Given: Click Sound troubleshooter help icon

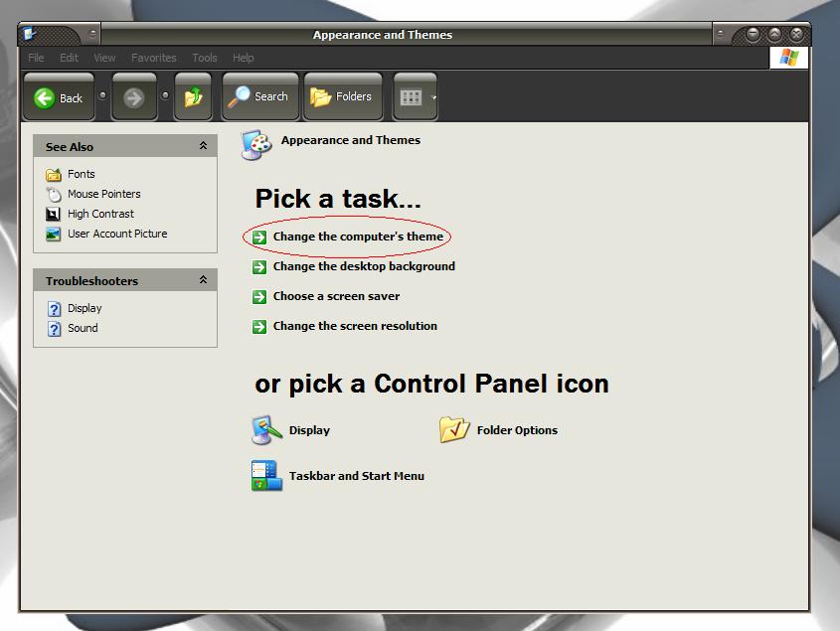Looking at the screenshot, I should point(54,328).
